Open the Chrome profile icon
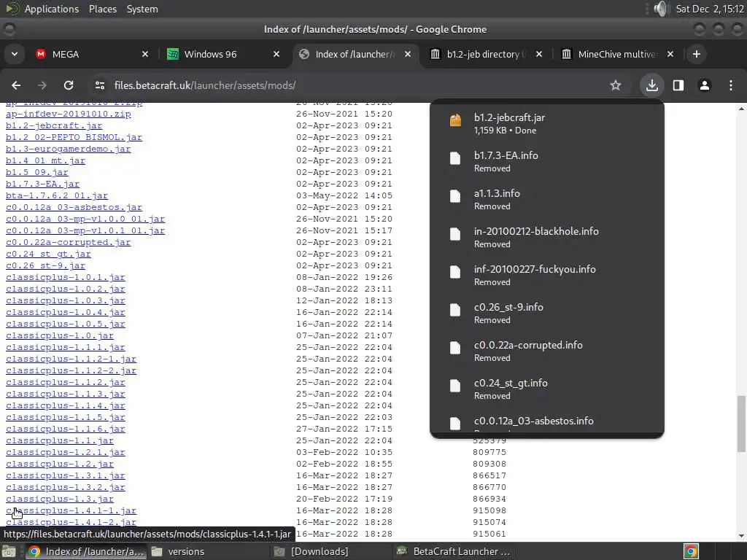 pos(705,85)
